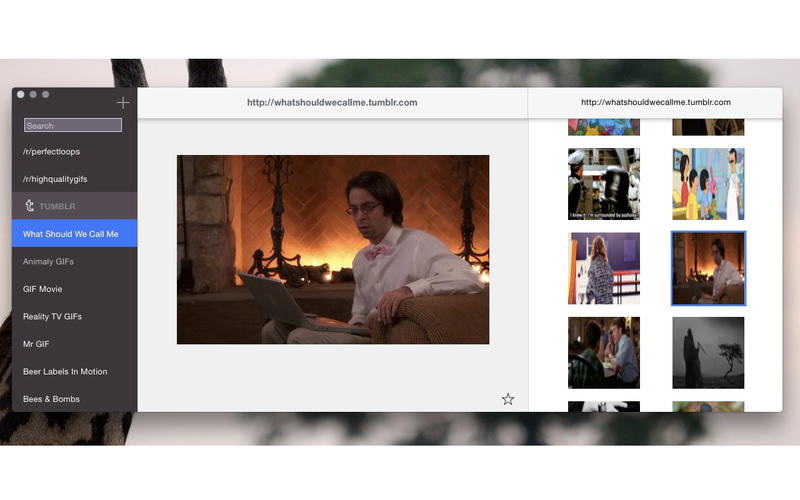Click the URL above the thumbnail grid
The image size is (800, 500).
[x=655, y=102]
